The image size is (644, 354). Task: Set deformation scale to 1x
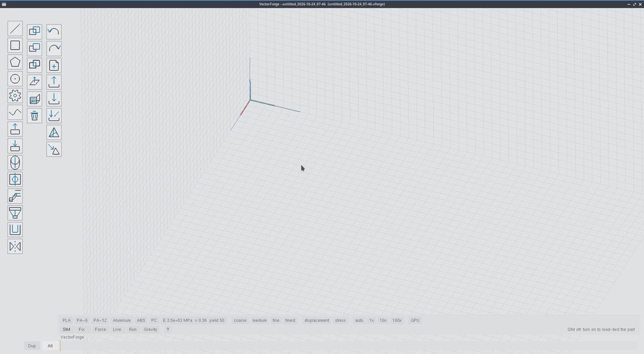click(x=371, y=320)
